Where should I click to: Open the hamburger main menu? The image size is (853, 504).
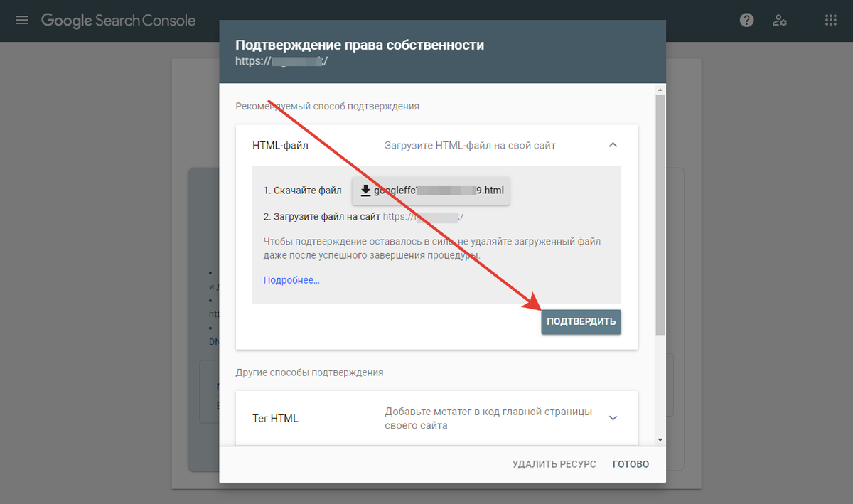(22, 21)
